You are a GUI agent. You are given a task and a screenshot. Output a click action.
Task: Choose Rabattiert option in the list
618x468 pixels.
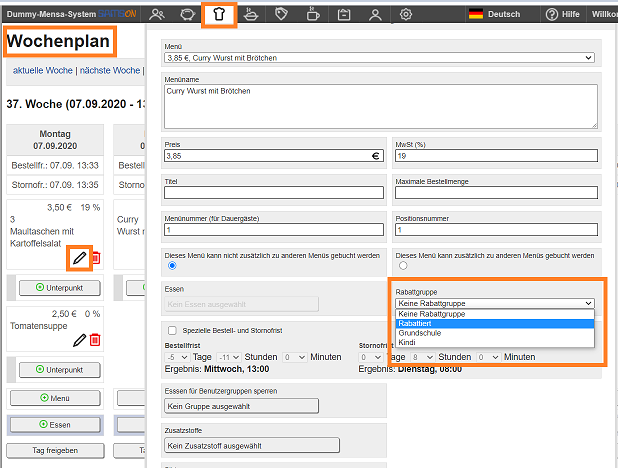tap(495, 324)
